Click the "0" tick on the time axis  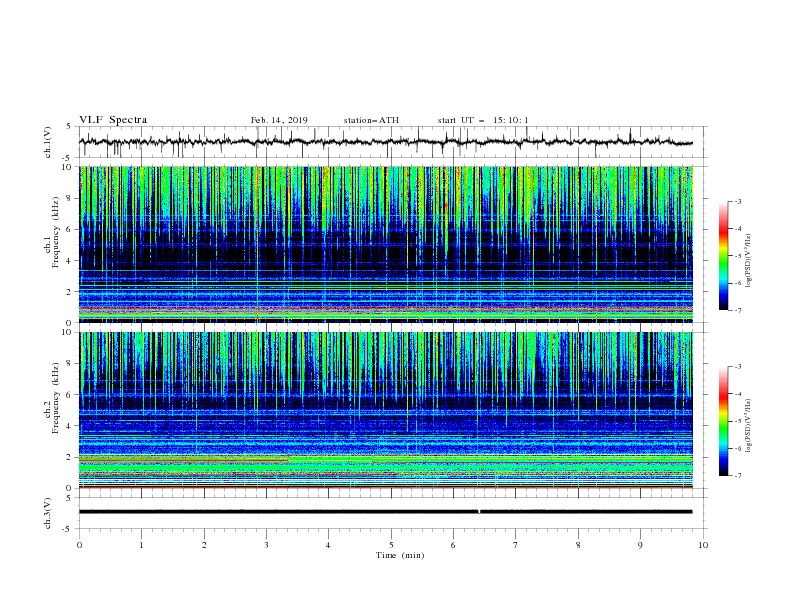79,545
